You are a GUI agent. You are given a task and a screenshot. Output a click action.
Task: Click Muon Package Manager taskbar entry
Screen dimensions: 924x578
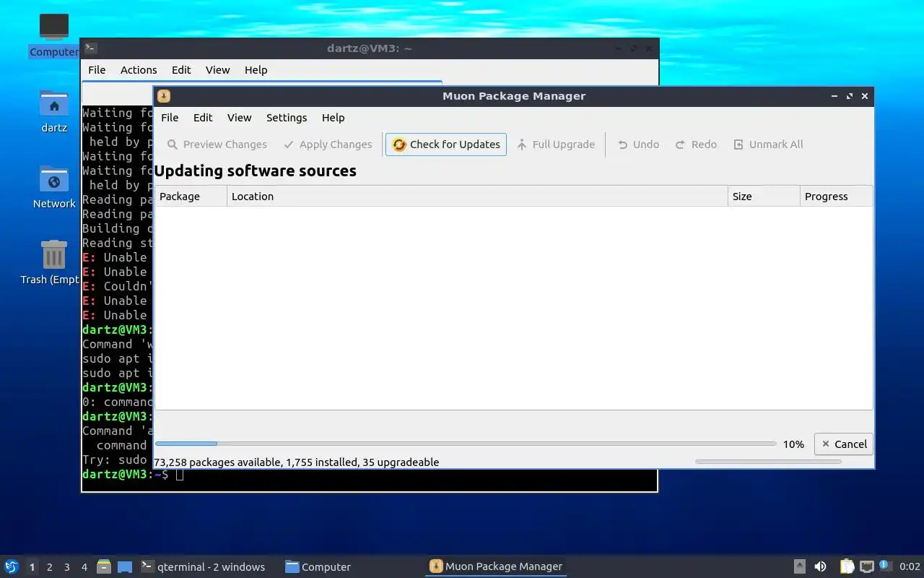[x=496, y=567]
